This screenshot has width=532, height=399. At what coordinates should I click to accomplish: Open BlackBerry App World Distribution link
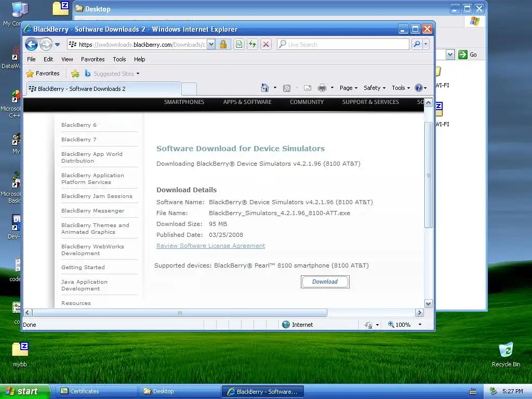(x=91, y=157)
